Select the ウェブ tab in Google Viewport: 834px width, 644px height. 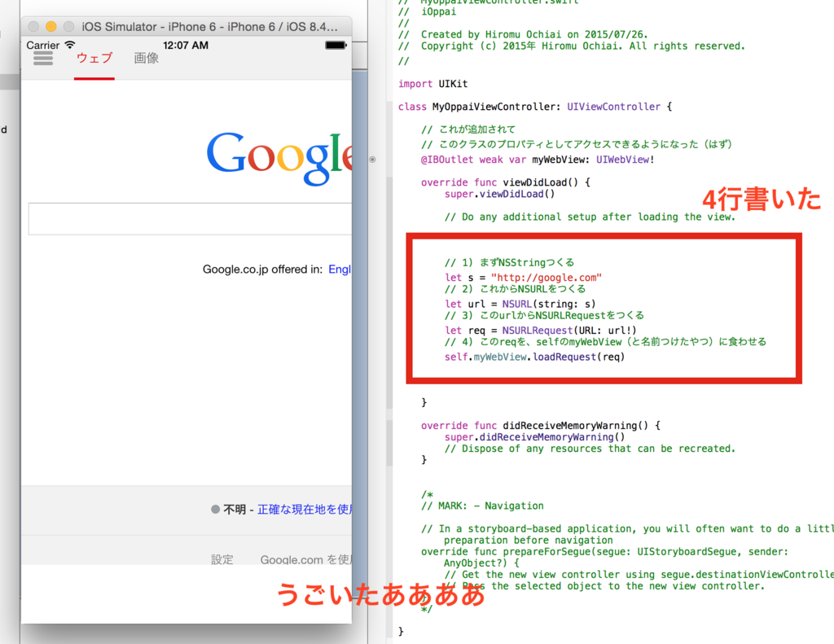pos(94,58)
